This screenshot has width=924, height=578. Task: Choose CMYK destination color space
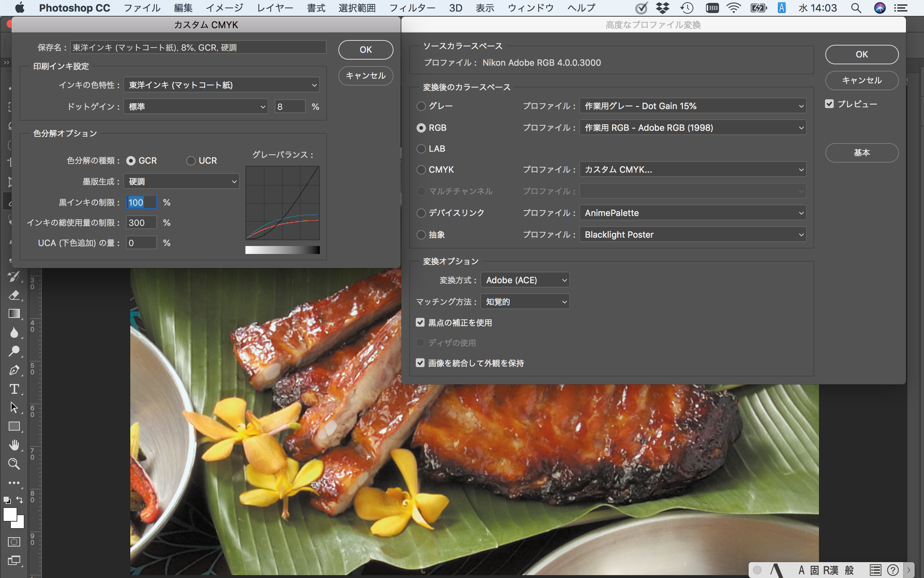pyautogui.click(x=421, y=170)
